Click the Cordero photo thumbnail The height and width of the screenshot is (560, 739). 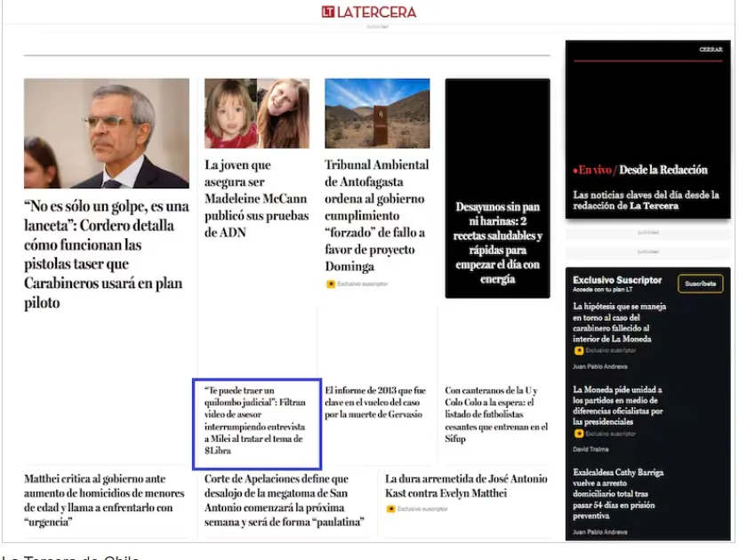[x=106, y=133]
